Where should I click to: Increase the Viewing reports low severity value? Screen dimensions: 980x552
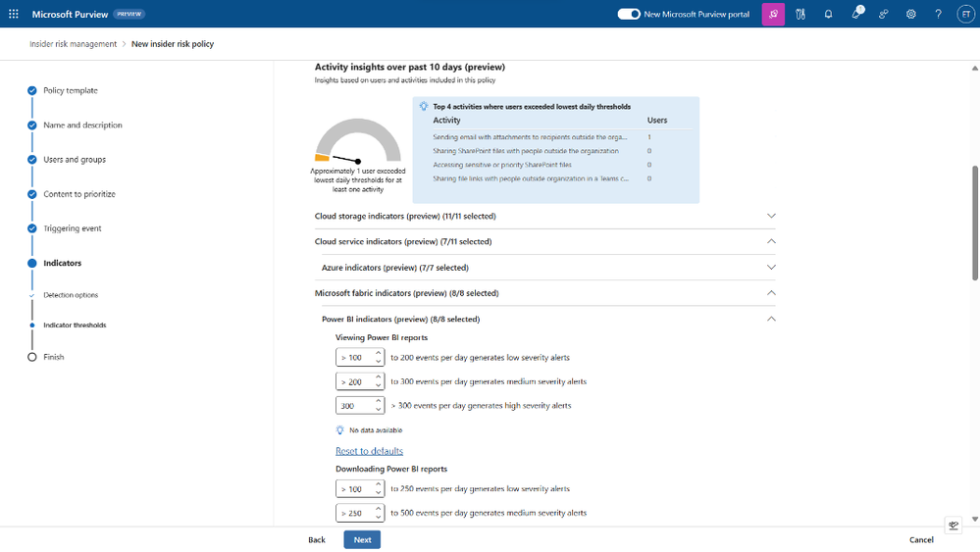tap(378, 353)
